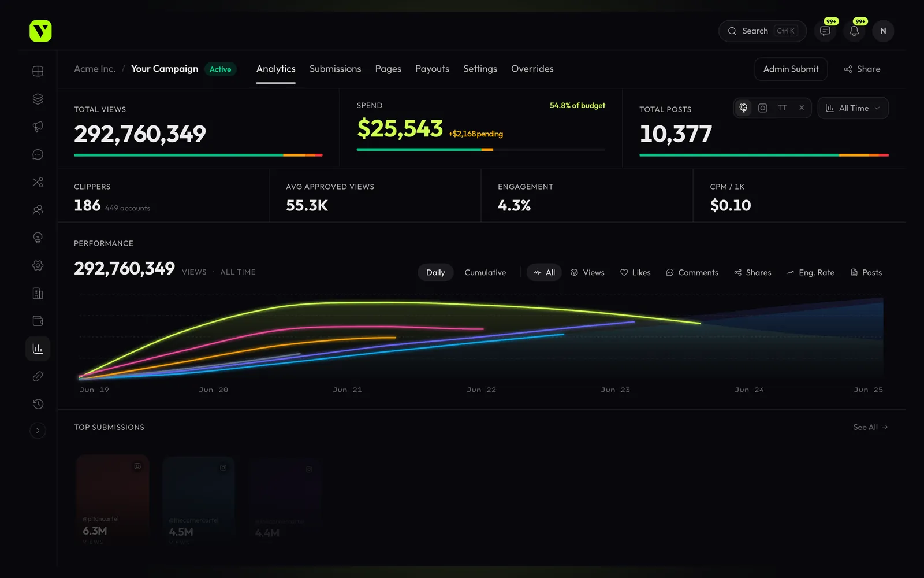
Task: Switch to the Submissions tab
Action: (x=335, y=69)
